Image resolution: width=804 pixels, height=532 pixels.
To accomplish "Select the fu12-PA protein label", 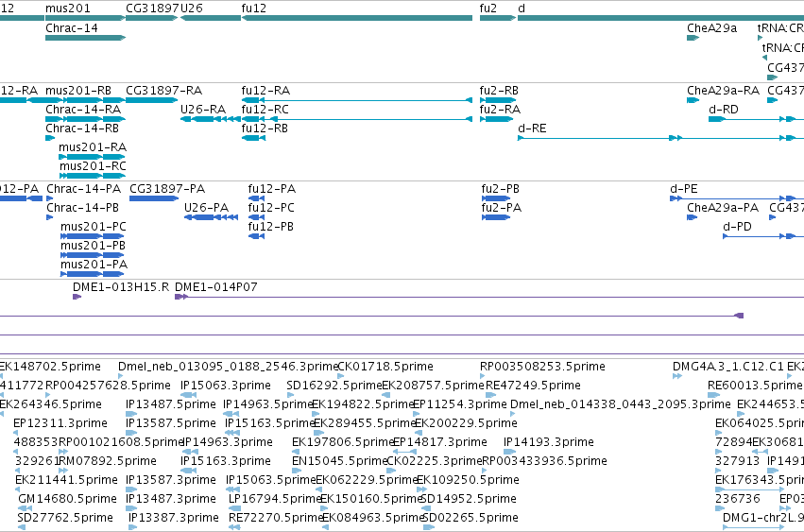I will click(272, 189).
